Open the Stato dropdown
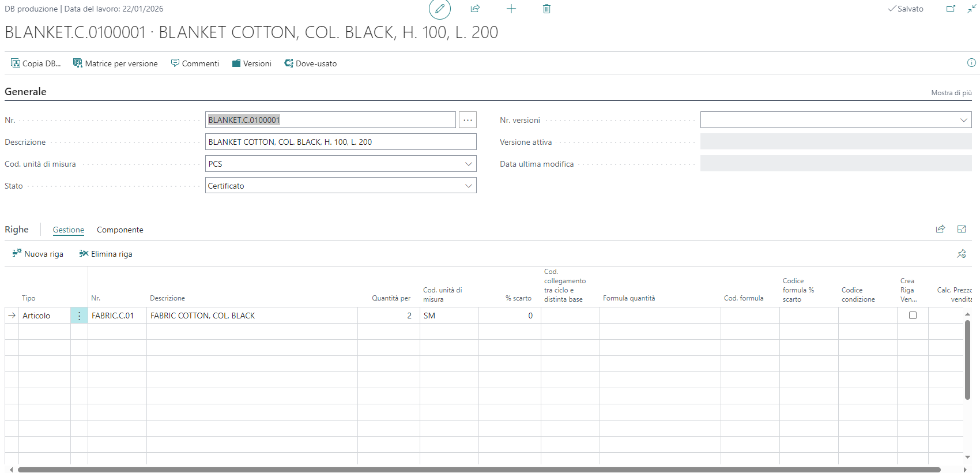Screen dimensions: 980x473 click(x=469, y=186)
